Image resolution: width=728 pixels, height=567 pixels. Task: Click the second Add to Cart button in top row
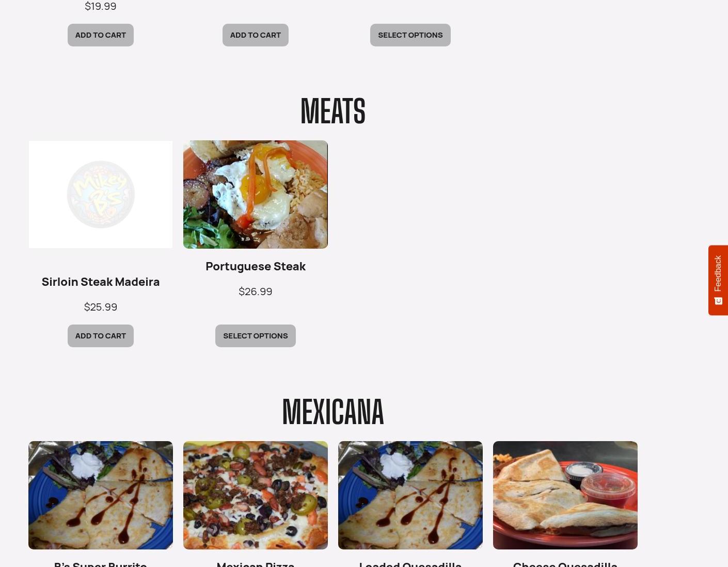coord(256,35)
